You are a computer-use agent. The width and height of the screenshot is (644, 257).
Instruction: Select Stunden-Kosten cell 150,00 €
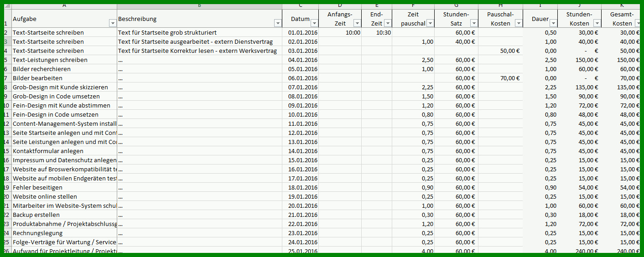(579, 60)
